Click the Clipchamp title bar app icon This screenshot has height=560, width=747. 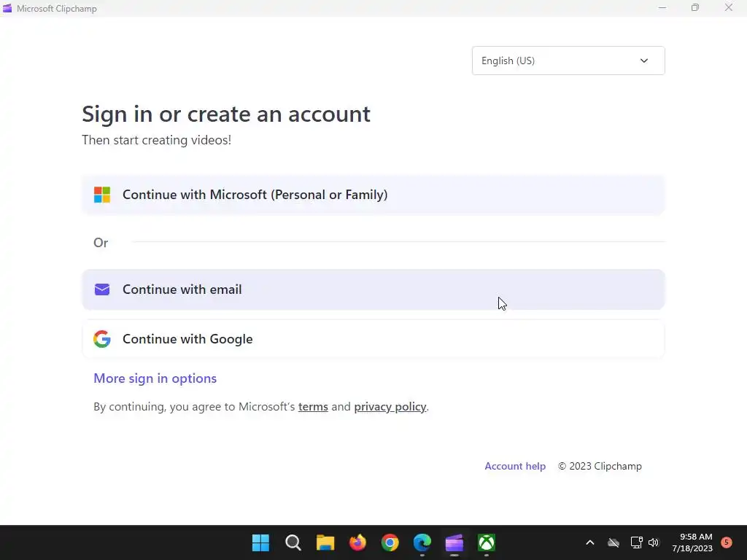[x=7, y=8]
